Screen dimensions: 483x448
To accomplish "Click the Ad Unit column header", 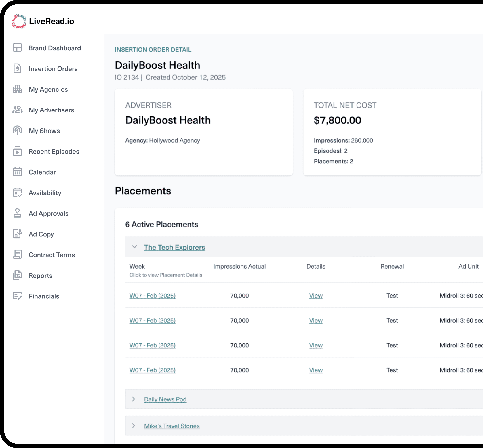I will (x=468, y=266).
